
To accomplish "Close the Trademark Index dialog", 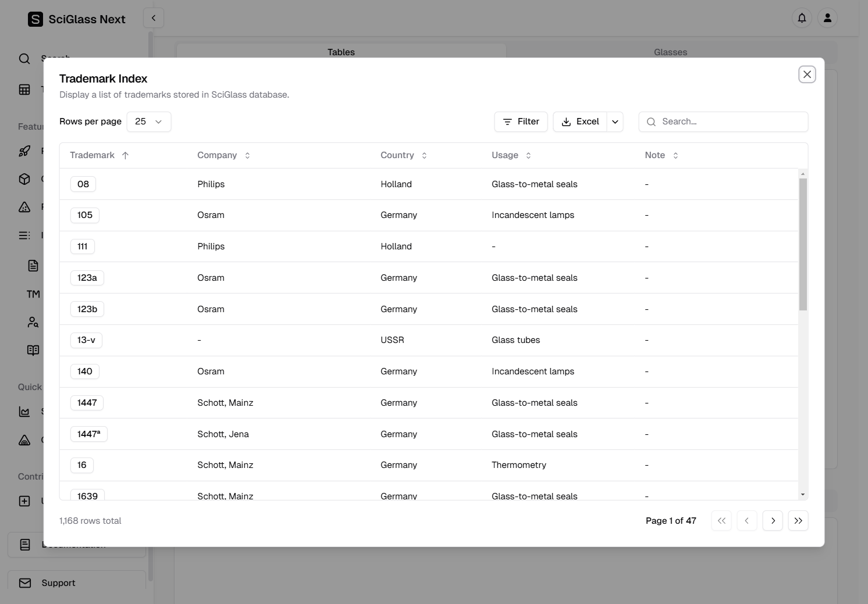I will 807,74.
